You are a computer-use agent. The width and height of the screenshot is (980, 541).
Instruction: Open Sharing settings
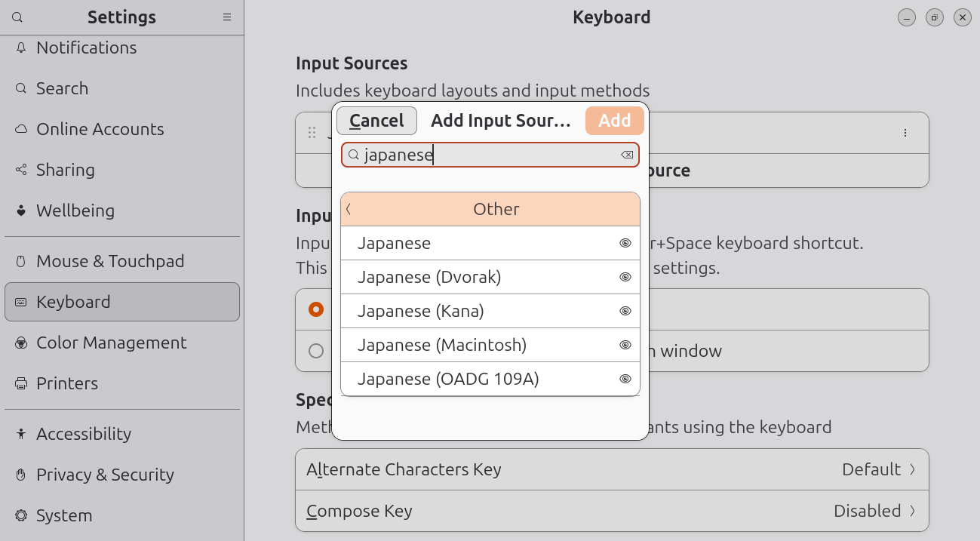click(122, 170)
